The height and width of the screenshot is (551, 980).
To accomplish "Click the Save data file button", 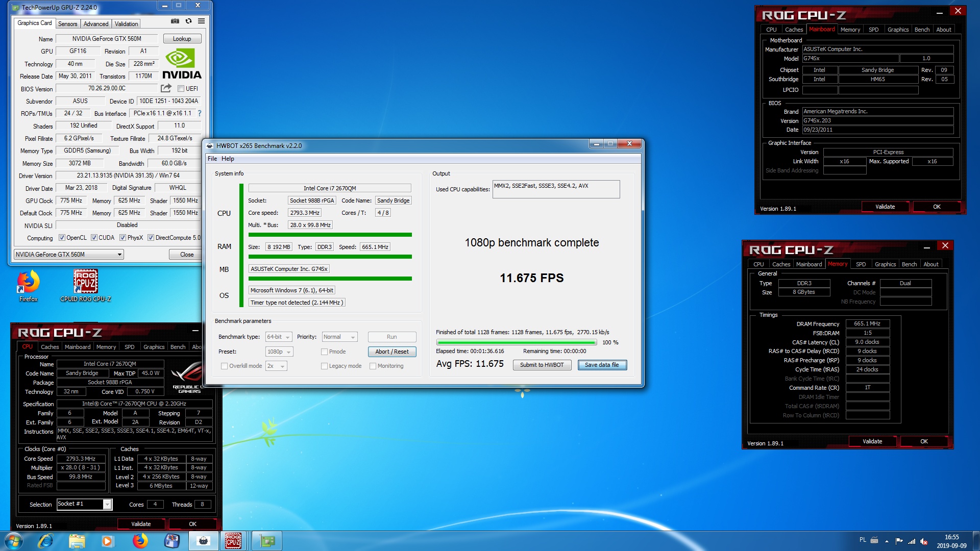I will click(x=602, y=365).
